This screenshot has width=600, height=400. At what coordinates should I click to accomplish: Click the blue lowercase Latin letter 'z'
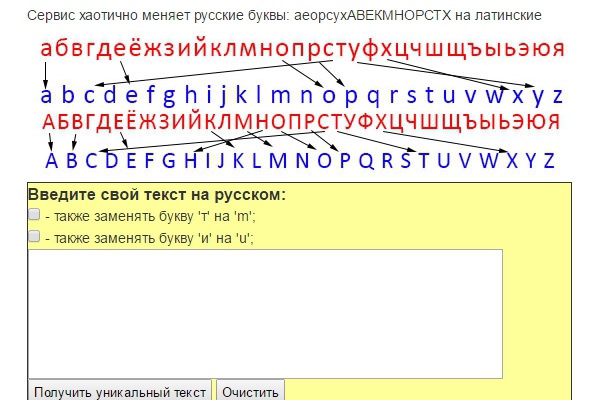[x=556, y=97]
